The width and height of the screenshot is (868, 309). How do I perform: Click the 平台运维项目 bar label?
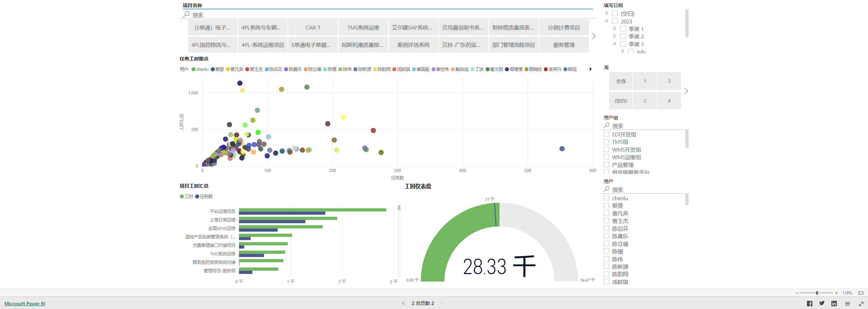coord(222,211)
